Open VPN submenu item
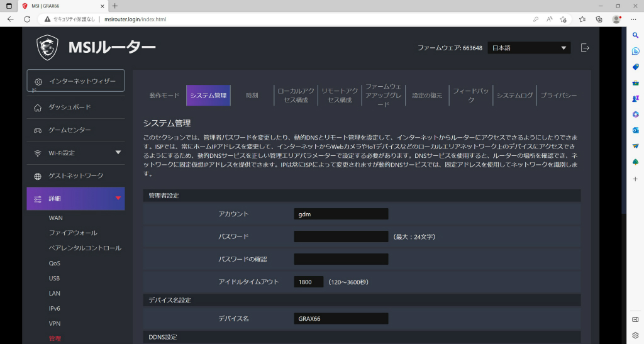644x344 pixels. (x=55, y=324)
